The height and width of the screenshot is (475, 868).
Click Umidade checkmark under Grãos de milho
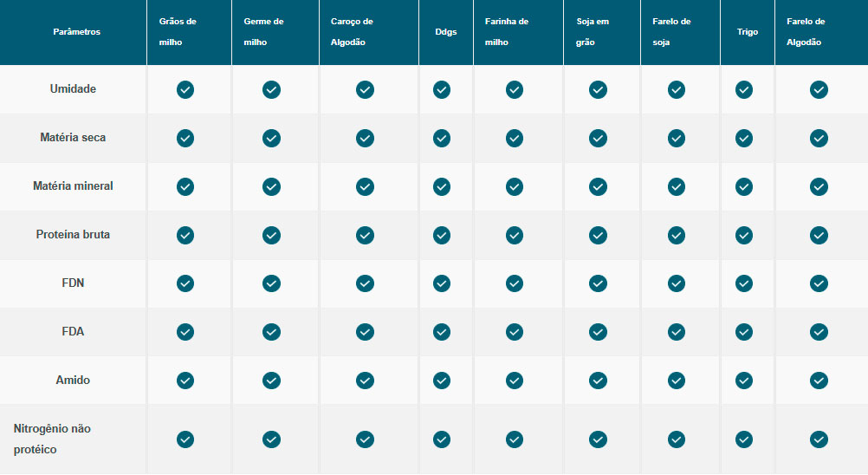(185, 89)
